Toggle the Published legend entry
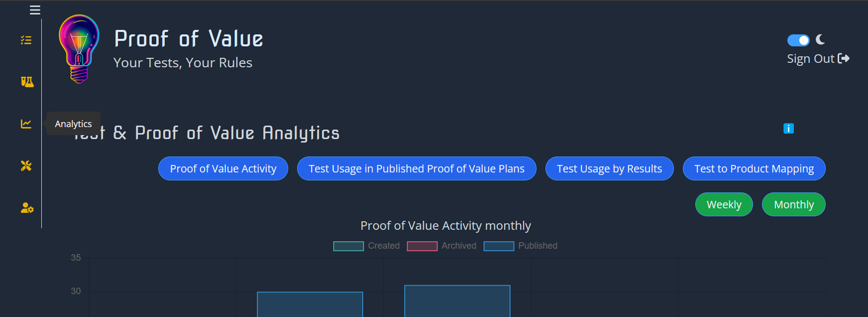This screenshot has height=317, width=868. [499, 246]
